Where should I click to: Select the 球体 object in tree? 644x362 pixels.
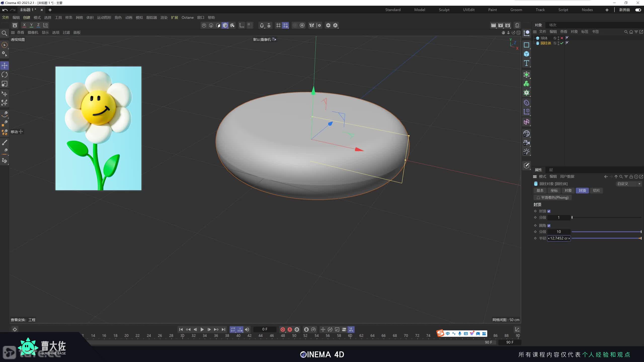tap(544, 38)
